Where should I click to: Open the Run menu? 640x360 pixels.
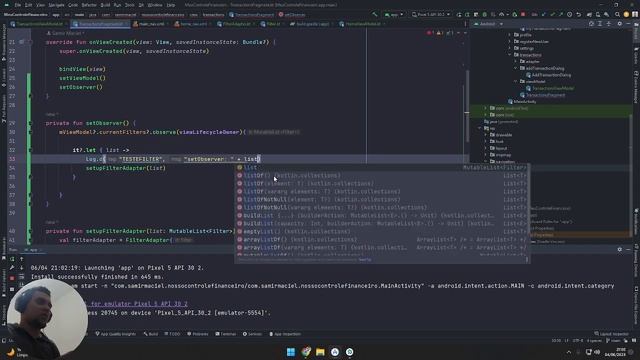coord(118,5)
